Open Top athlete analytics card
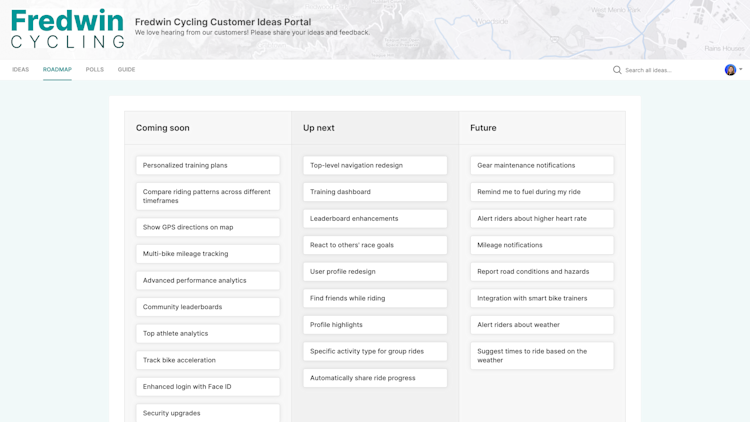This screenshot has width=750, height=422. click(x=208, y=333)
